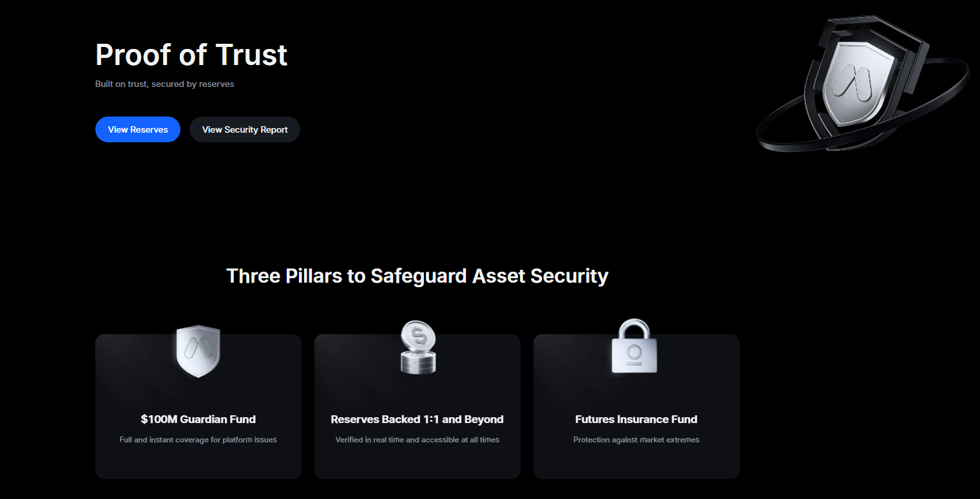
Task: Click the Guardian Fund card description text
Action: (x=198, y=439)
